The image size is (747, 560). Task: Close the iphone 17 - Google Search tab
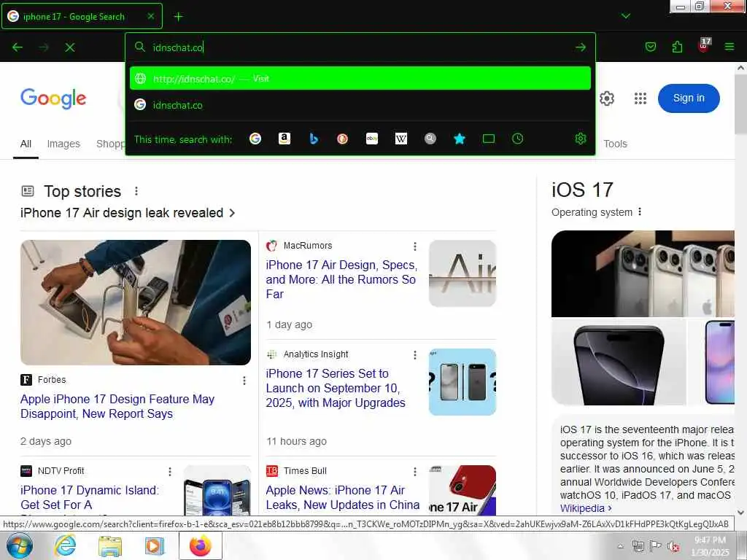(x=150, y=16)
